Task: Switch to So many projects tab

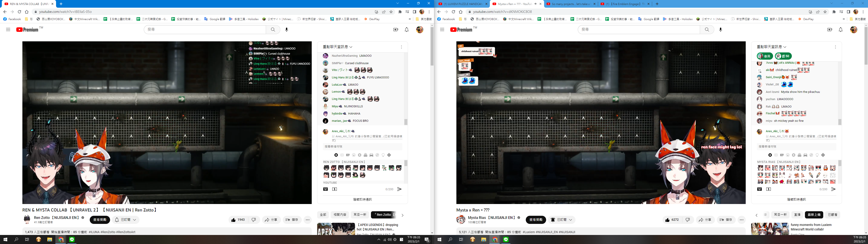Action: [571, 4]
